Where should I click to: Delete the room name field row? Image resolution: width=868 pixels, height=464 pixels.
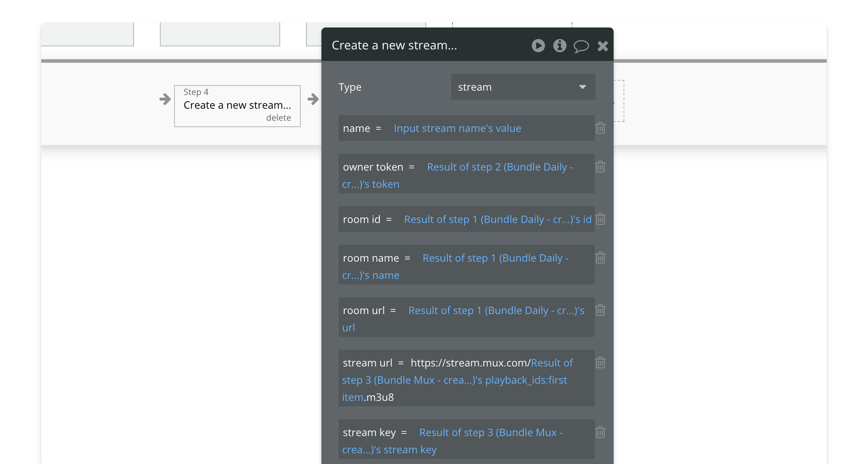click(600, 258)
